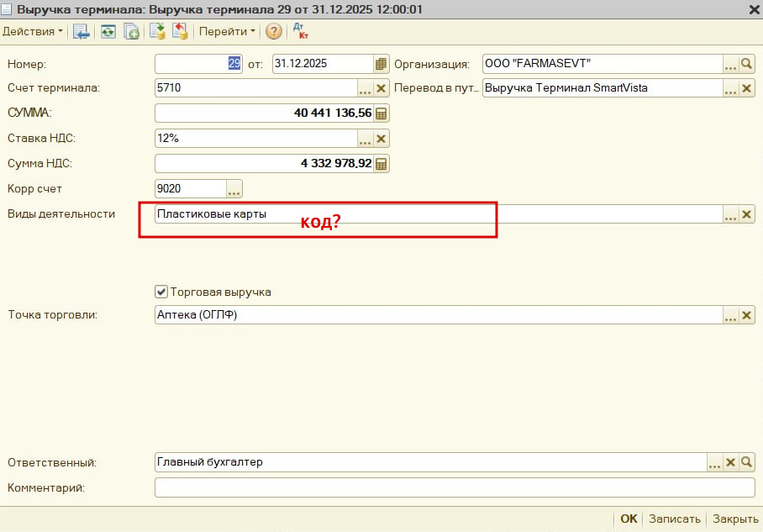This screenshot has height=532, width=763.
Task: Clear the Перевод в пути field
Action: pos(746,88)
